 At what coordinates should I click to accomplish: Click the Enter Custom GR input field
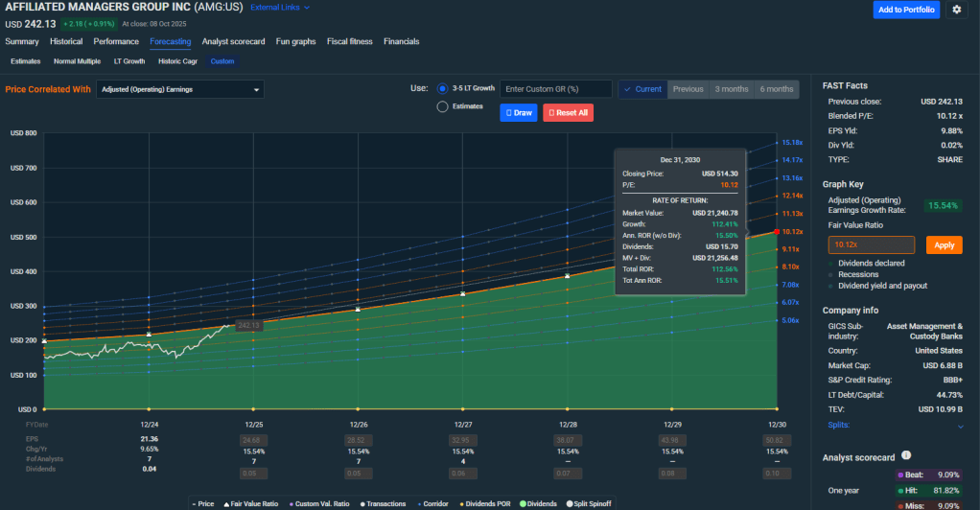click(x=556, y=89)
